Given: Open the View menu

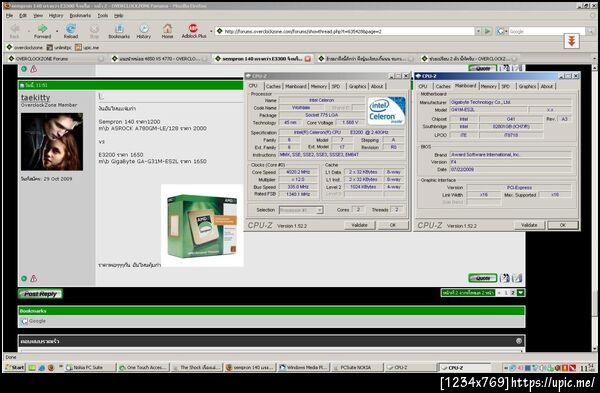Looking at the screenshot, I should [x=38, y=15].
